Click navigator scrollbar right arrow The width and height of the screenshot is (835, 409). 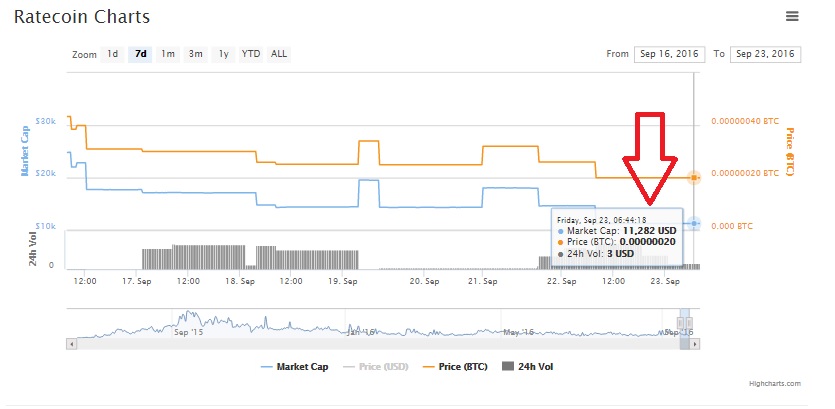tap(694, 345)
